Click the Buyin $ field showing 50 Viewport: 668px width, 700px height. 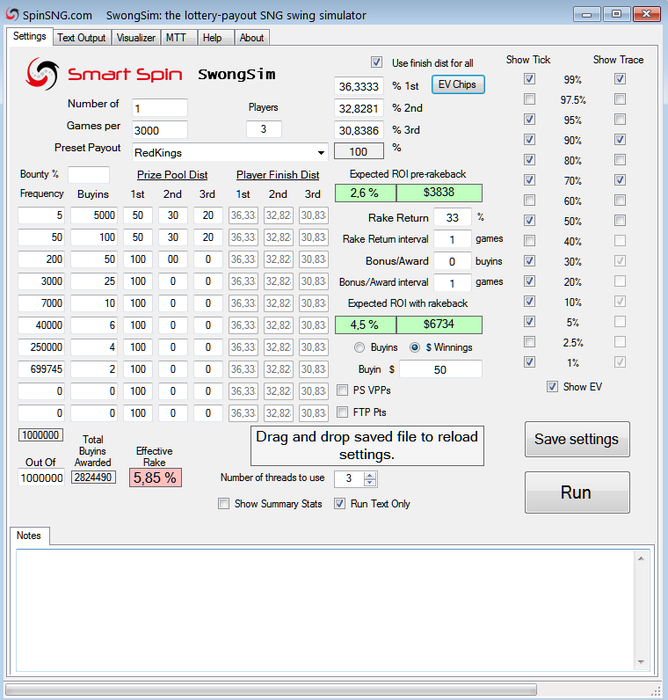[x=440, y=370]
